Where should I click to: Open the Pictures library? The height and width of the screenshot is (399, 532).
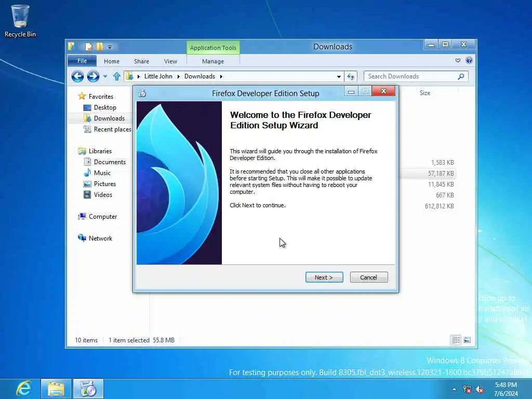[x=104, y=183]
